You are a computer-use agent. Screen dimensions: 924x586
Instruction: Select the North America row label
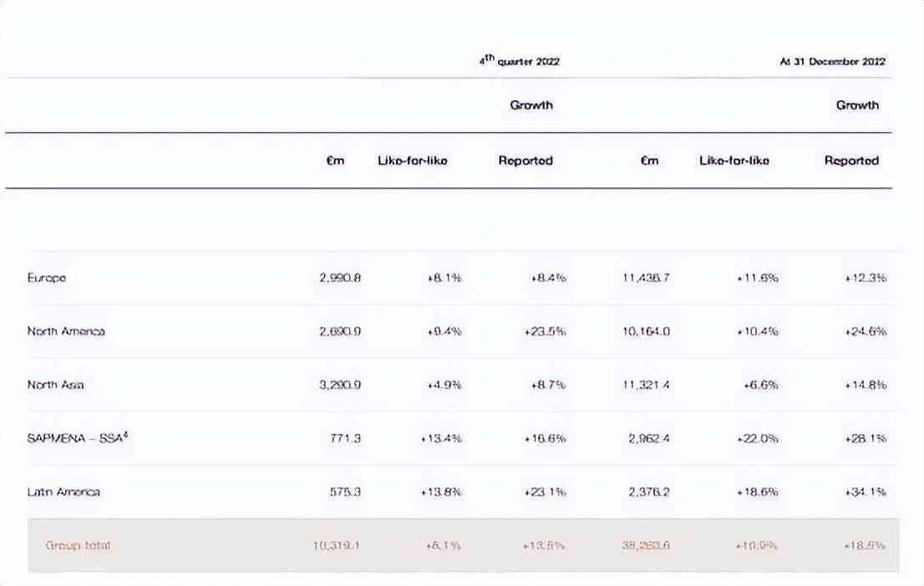[x=66, y=331]
